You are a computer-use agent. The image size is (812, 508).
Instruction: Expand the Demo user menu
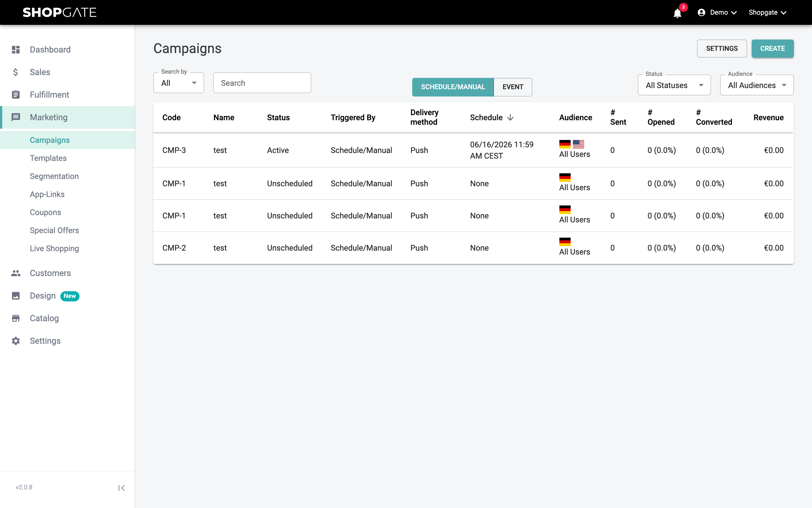pos(718,12)
